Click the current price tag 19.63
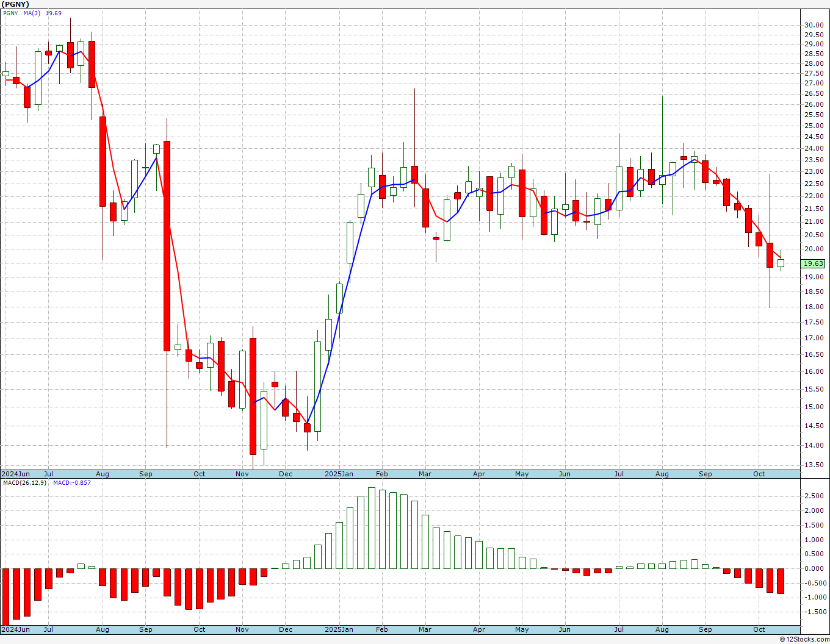The height and width of the screenshot is (644, 830). [x=814, y=263]
